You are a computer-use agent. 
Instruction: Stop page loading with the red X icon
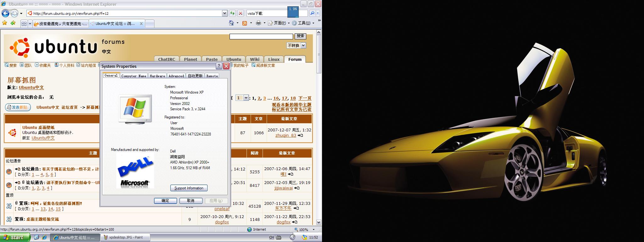click(x=241, y=13)
